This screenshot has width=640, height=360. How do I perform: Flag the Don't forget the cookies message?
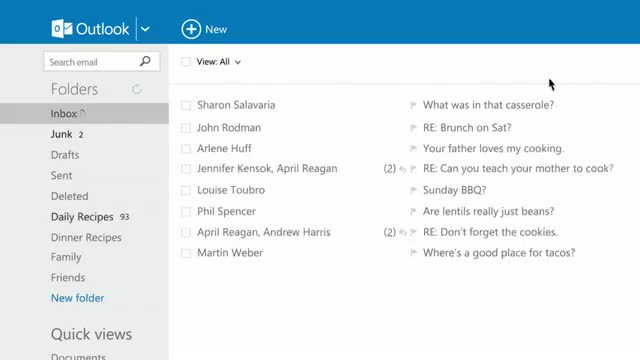413,232
